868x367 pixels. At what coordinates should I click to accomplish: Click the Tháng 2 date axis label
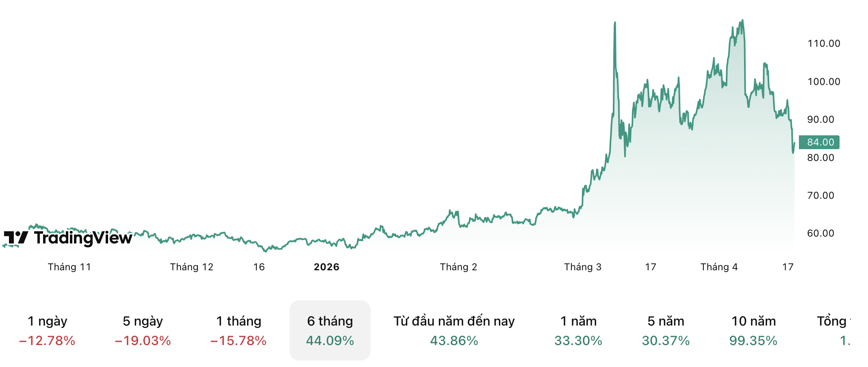point(458,267)
